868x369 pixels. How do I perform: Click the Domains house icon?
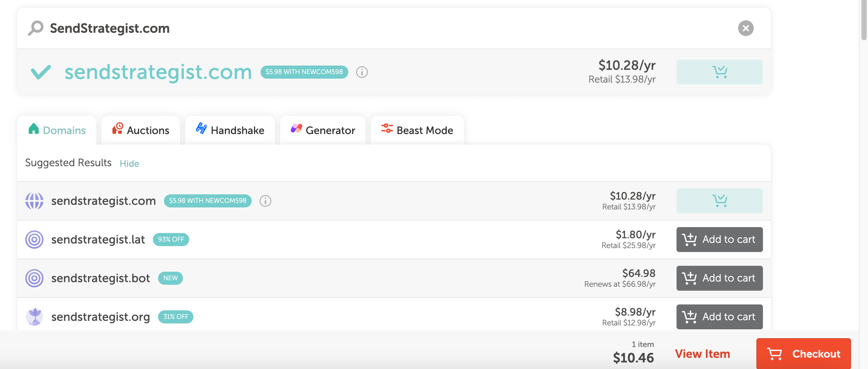click(34, 128)
